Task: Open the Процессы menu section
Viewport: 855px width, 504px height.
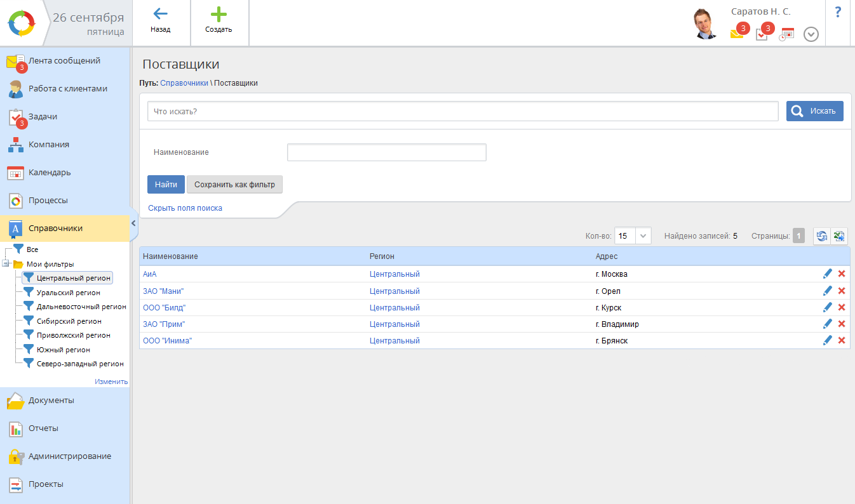Action: [48, 201]
